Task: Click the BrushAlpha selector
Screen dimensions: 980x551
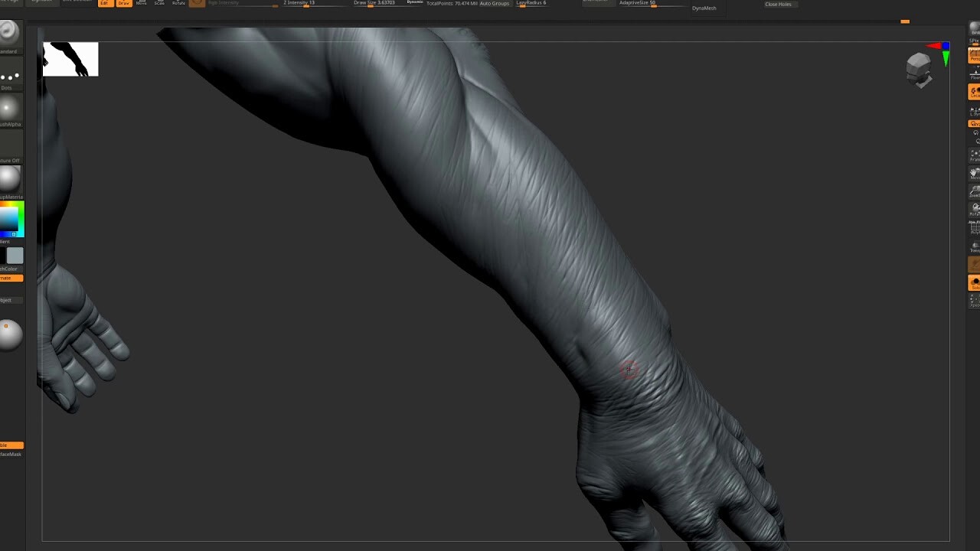Action: point(10,107)
